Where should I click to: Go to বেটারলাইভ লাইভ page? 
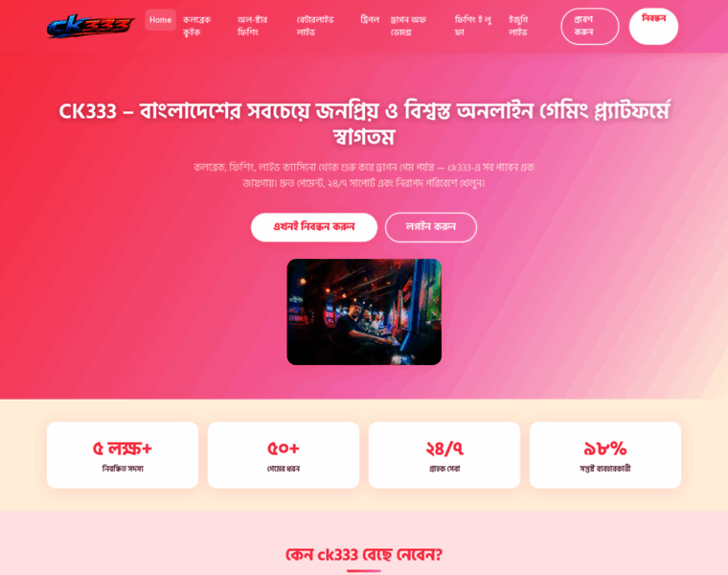click(x=315, y=26)
